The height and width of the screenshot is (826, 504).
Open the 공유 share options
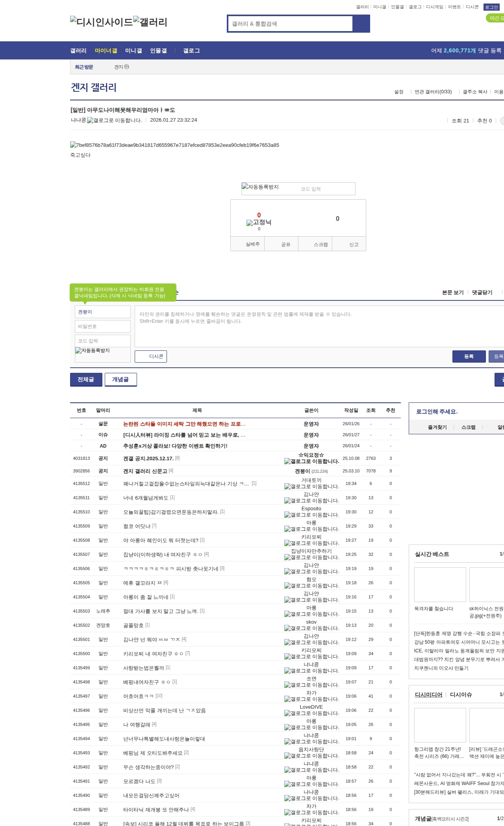pos(285,244)
